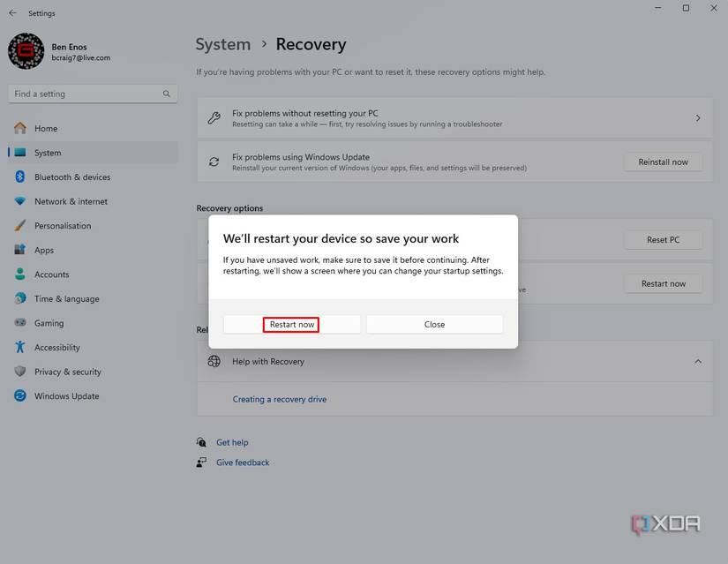Image resolution: width=728 pixels, height=564 pixels.
Task: Close the restart confirmation dialog
Action: pyautogui.click(x=434, y=324)
